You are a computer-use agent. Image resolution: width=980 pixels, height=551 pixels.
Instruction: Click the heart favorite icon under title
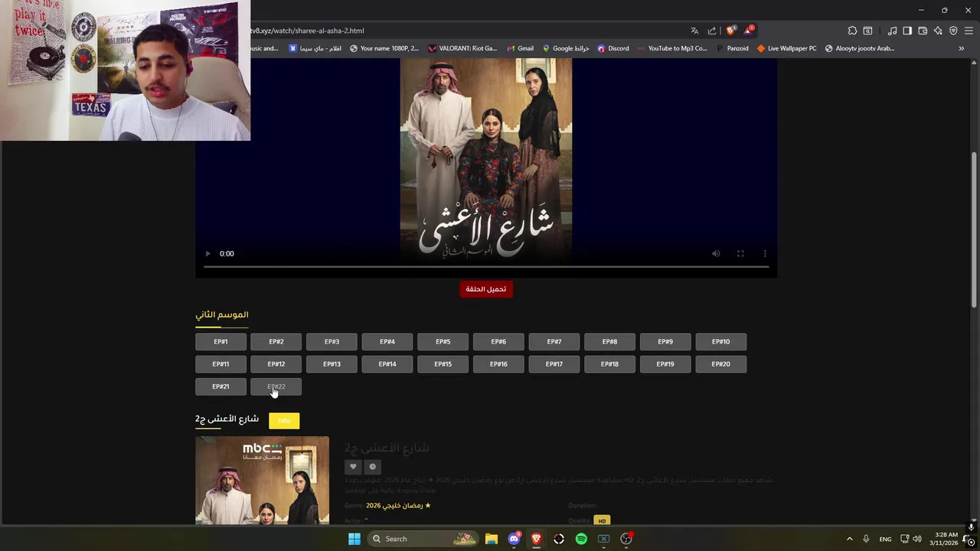pos(353,467)
